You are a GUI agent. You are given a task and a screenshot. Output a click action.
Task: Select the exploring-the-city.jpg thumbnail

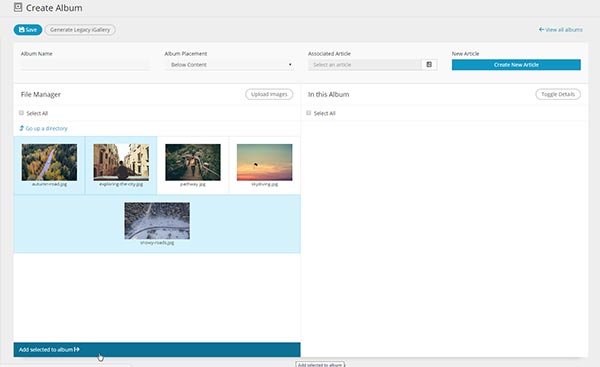(121, 162)
